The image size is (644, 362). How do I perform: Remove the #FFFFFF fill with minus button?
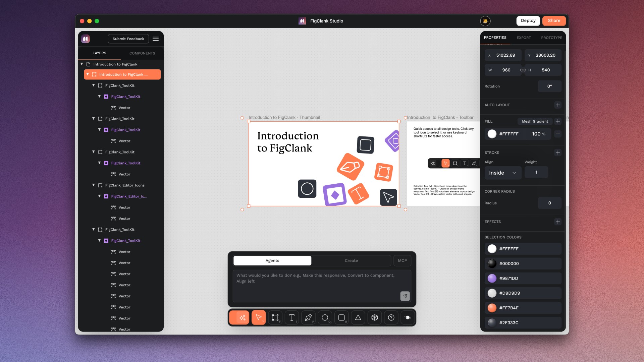[557, 134]
